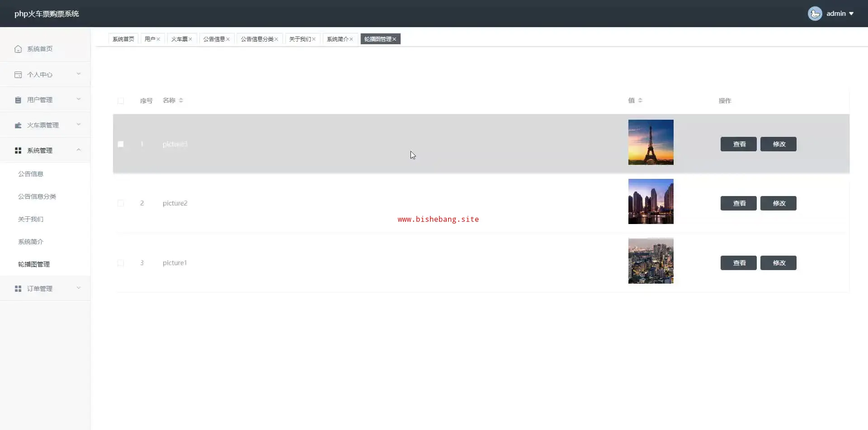Viewport: 868px width, 430px height.
Task: Click 查看 button for picture2
Action: [739, 203]
